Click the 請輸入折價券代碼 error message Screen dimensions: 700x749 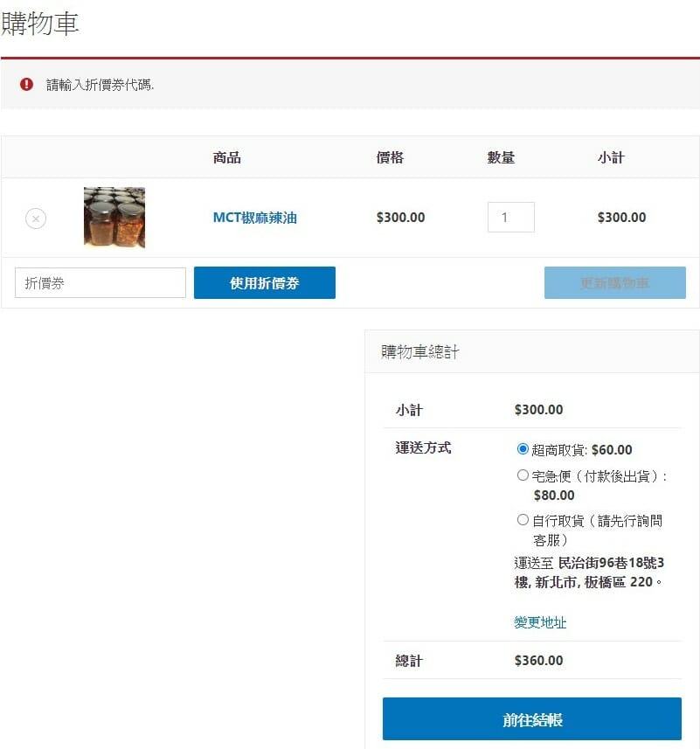click(100, 85)
